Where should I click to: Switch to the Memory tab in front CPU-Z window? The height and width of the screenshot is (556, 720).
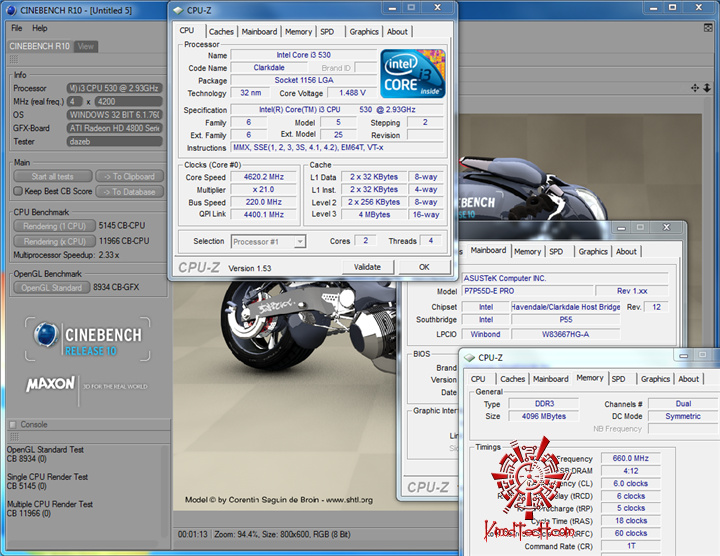298,32
